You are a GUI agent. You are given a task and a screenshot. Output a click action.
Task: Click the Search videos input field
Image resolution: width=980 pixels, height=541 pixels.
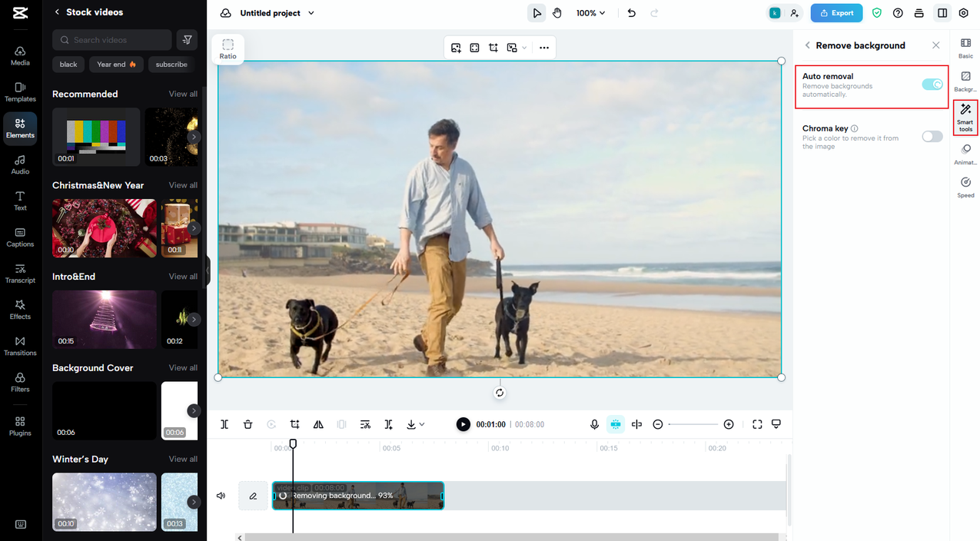(112, 40)
